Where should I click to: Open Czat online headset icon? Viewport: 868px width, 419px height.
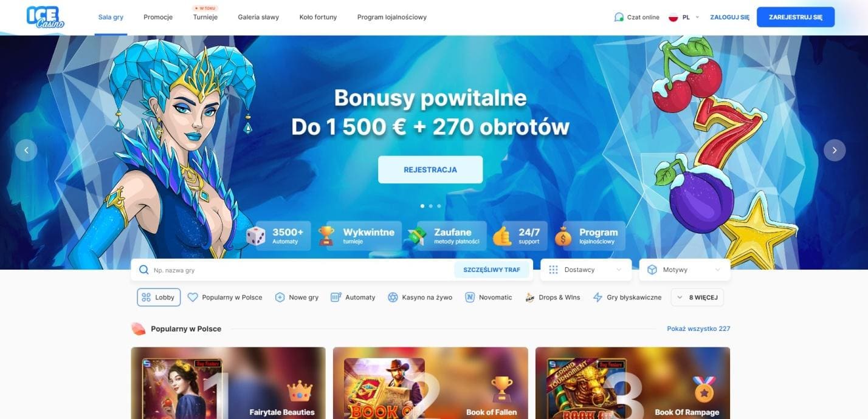[619, 17]
